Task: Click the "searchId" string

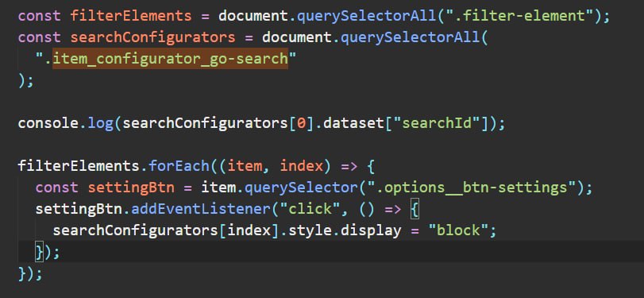Action: tap(438, 123)
